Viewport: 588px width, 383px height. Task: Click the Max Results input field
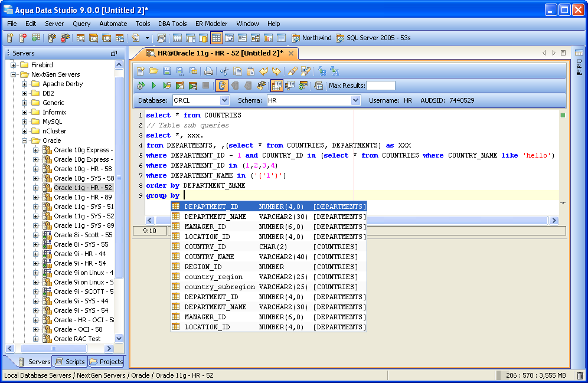381,86
